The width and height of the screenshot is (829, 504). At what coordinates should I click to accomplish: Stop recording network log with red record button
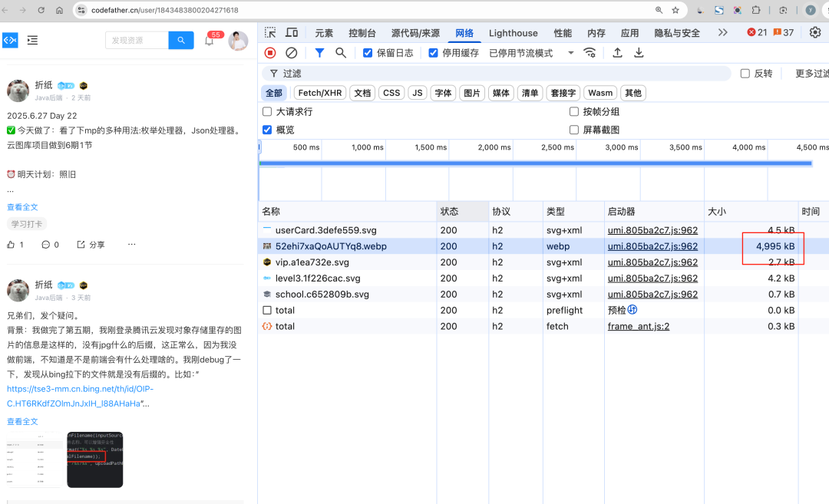tap(270, 52)
